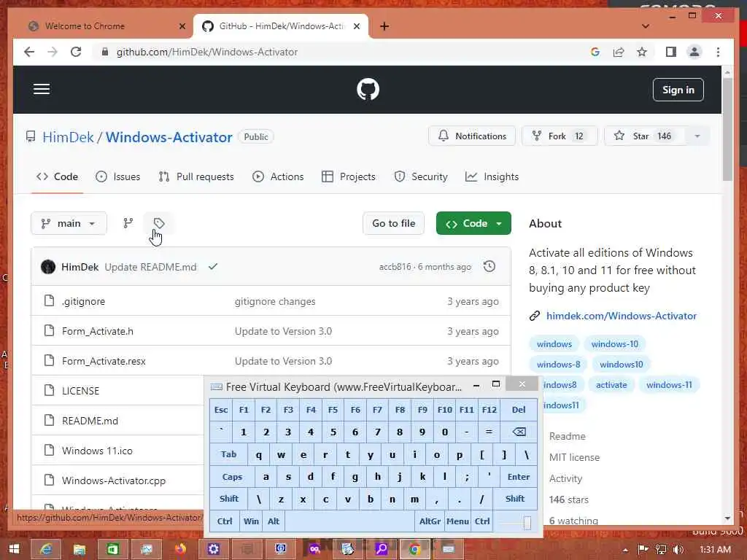747x560 pixels.
Task: Launch Internet Explorer from the taskbar
Action: pyautogui.click(x=46, y=549)
